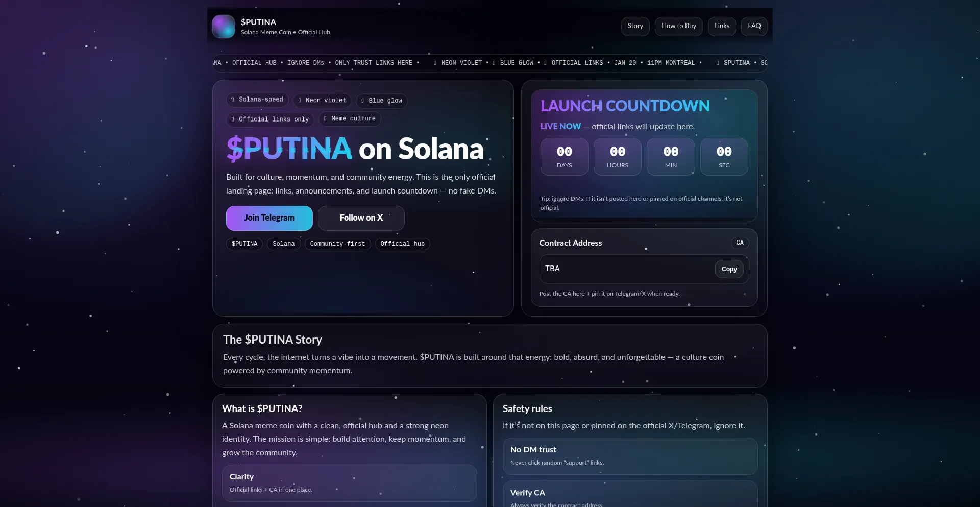The width and height of the screenshot is (980, 507).
Task: Click the Follow on X button
Action: 361,218
